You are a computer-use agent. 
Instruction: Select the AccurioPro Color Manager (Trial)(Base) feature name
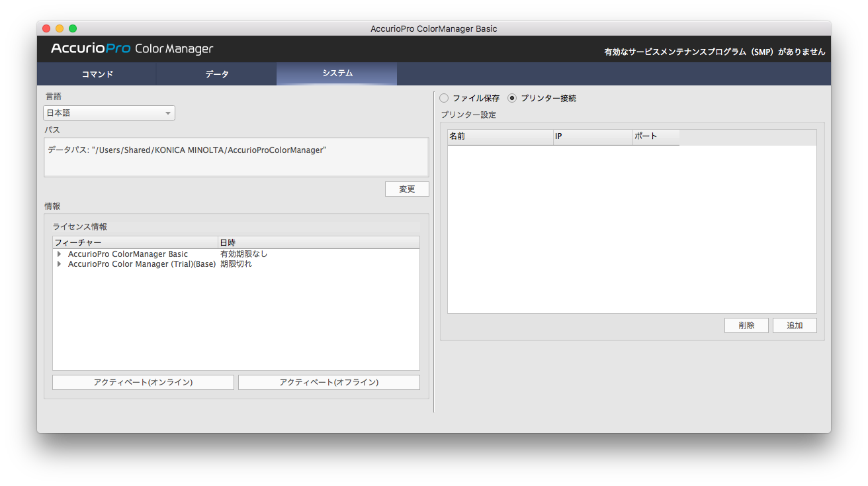pos(142,264)
